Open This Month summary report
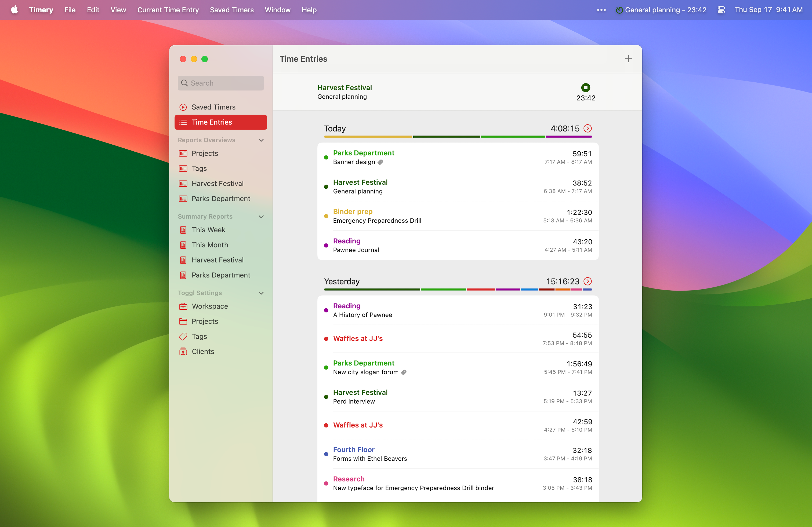 tap(220, 245)
